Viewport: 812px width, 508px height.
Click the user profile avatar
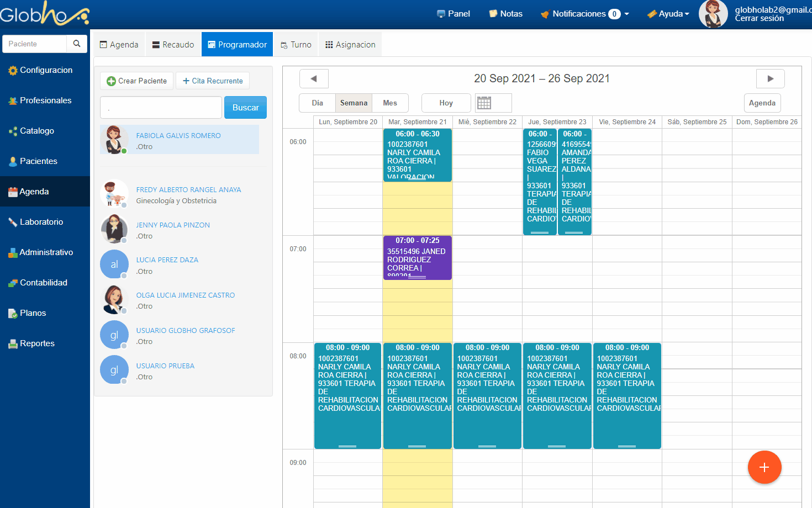click(x=713, y=14)
